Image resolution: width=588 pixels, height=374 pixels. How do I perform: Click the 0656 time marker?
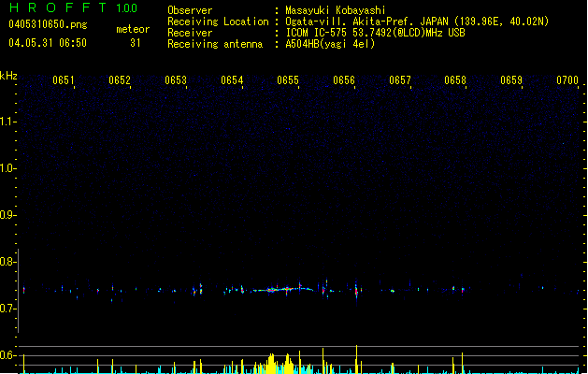(344, 80)
